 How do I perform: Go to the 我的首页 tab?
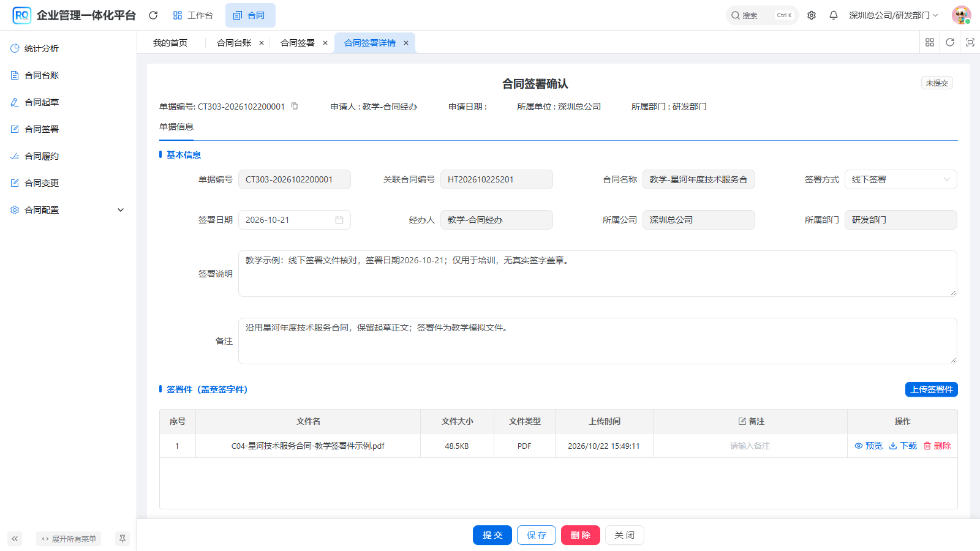point(170,43)
